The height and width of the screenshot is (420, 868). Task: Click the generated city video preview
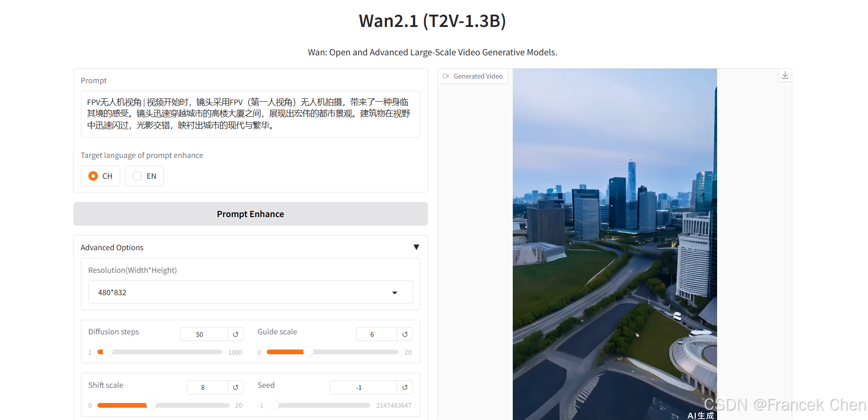(614, 244)
